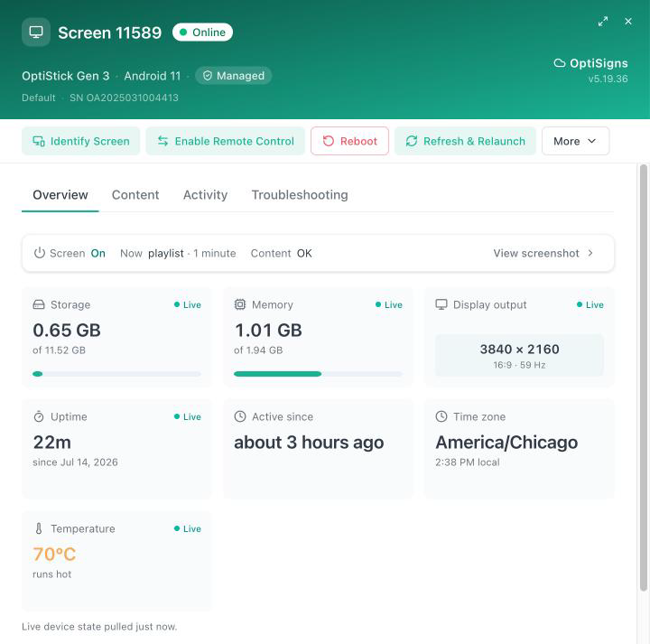Open the Content tab

click(135, 195)
